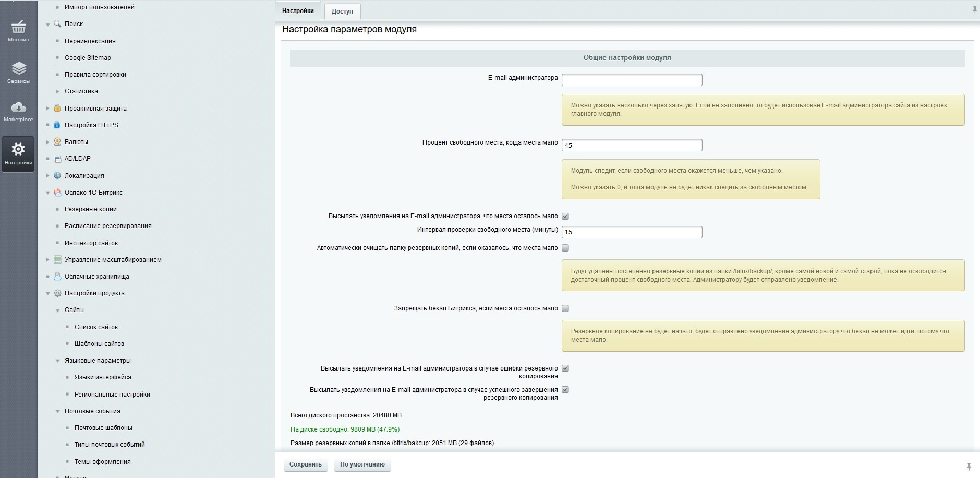
Task: Enable automatic cleanup of the backup folder
Action: point(565,248)
